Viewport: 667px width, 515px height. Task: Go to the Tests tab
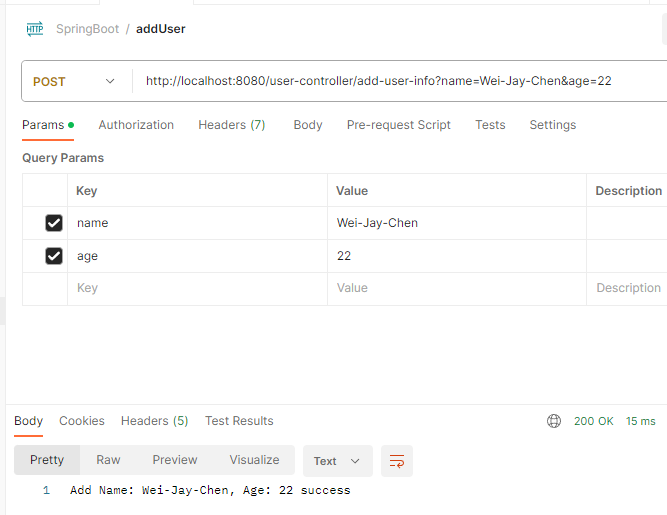tap(490, 125)
